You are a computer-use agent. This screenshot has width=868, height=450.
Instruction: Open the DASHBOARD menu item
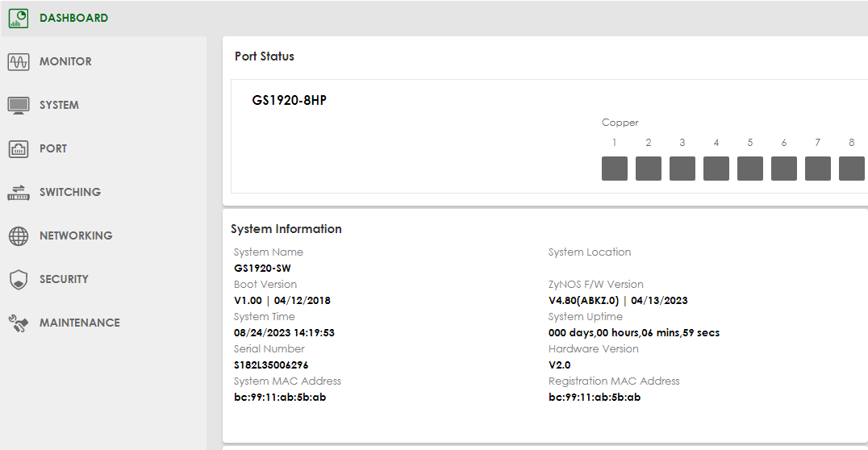point(73,19)
